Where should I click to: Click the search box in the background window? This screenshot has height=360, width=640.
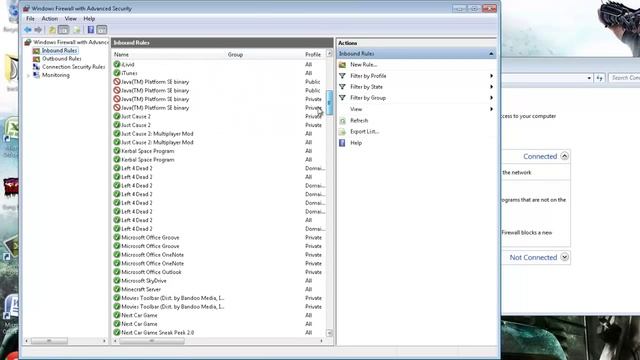624,78
